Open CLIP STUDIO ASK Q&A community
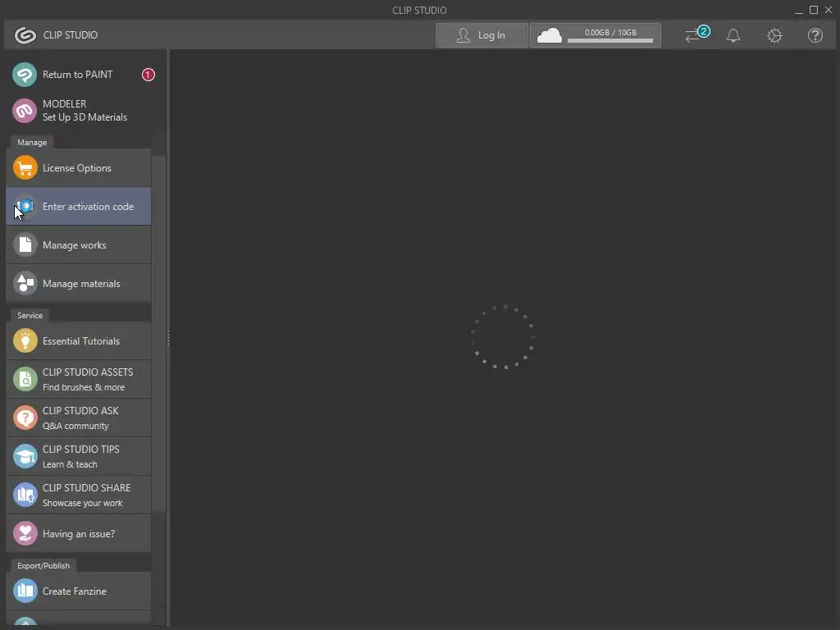840x630 pixels. click(x=78, y=418)
